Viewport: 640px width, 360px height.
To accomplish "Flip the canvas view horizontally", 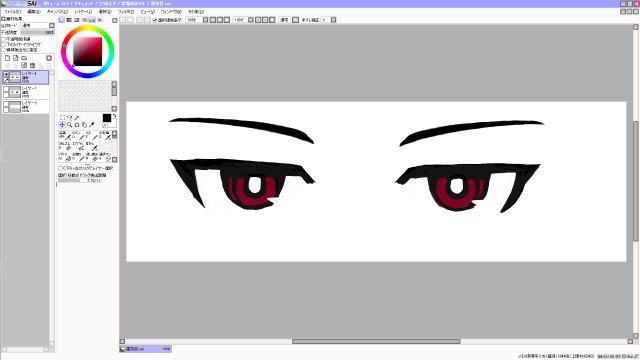I will pos(296,20).
